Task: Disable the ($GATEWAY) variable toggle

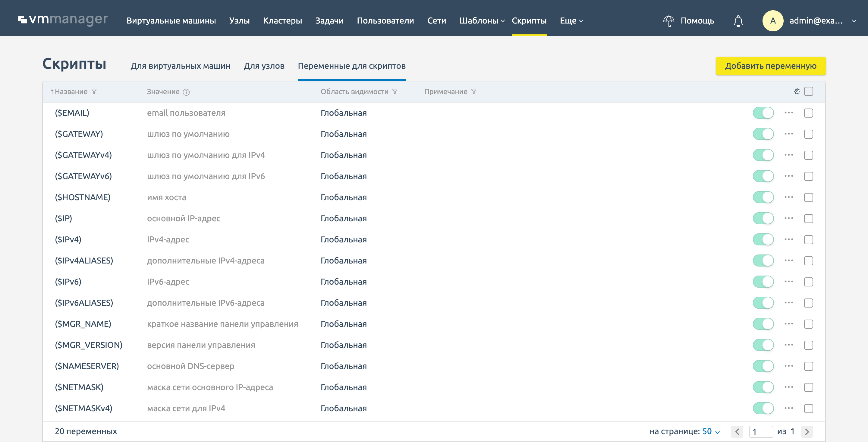Action: coord(763,134)
